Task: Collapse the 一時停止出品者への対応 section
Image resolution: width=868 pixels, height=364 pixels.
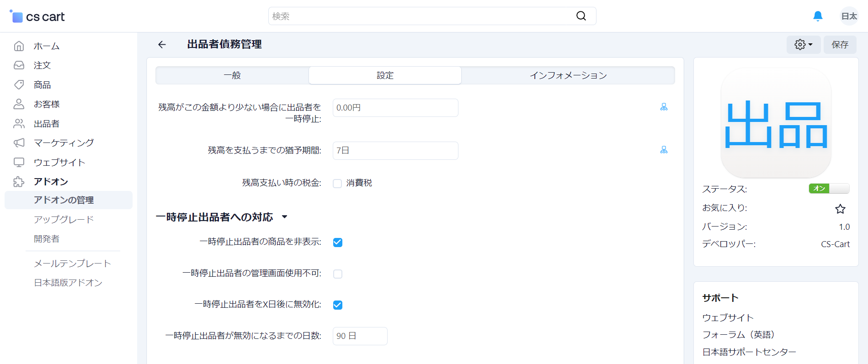Action: coord(285,217)
